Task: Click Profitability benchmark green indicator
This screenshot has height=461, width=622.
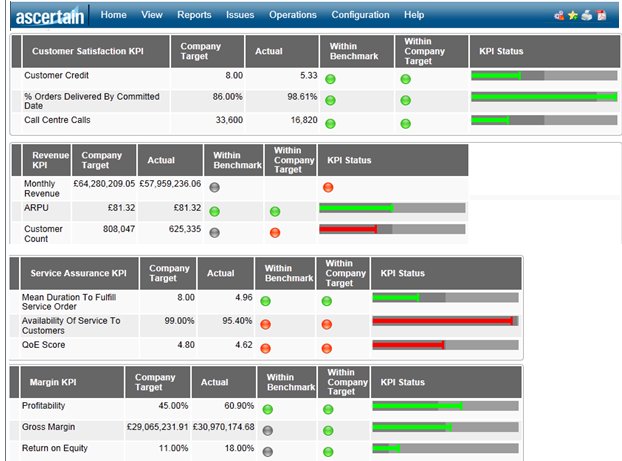Action: (268, 409)
